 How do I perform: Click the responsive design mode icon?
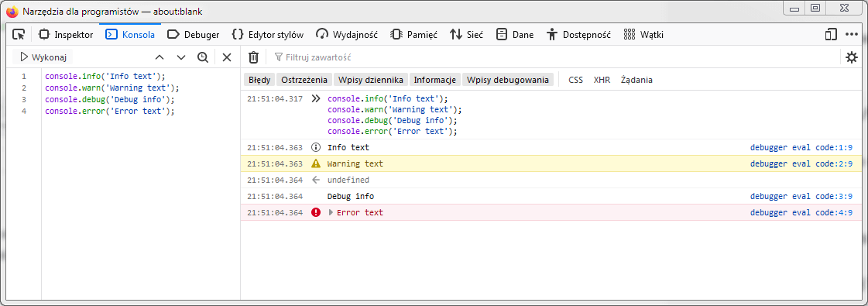click(x=831, y=34)
